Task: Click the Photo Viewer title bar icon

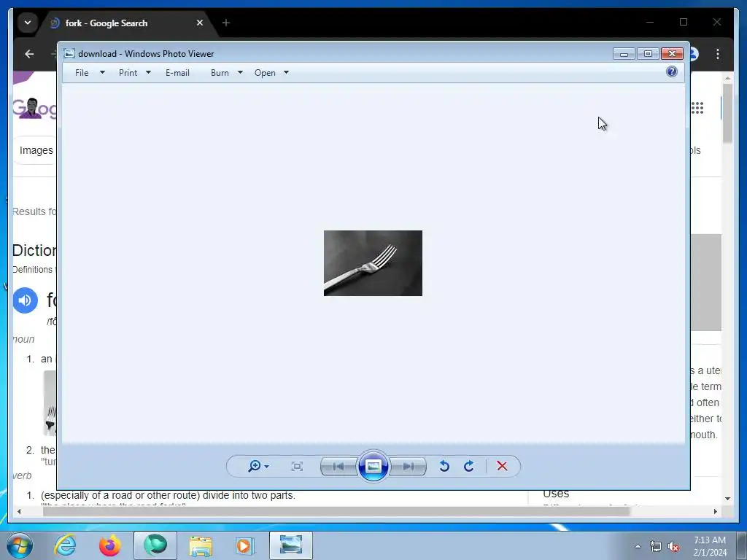Action: [69, 53]
